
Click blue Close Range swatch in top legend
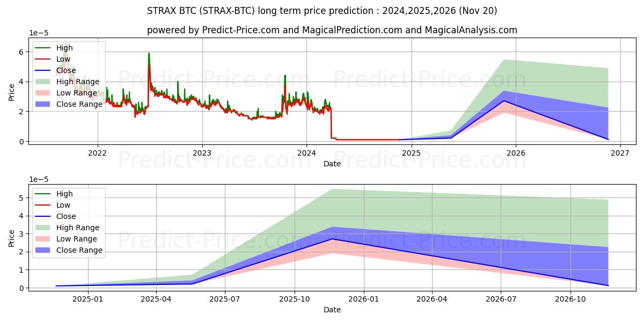[x=43, y=104]
